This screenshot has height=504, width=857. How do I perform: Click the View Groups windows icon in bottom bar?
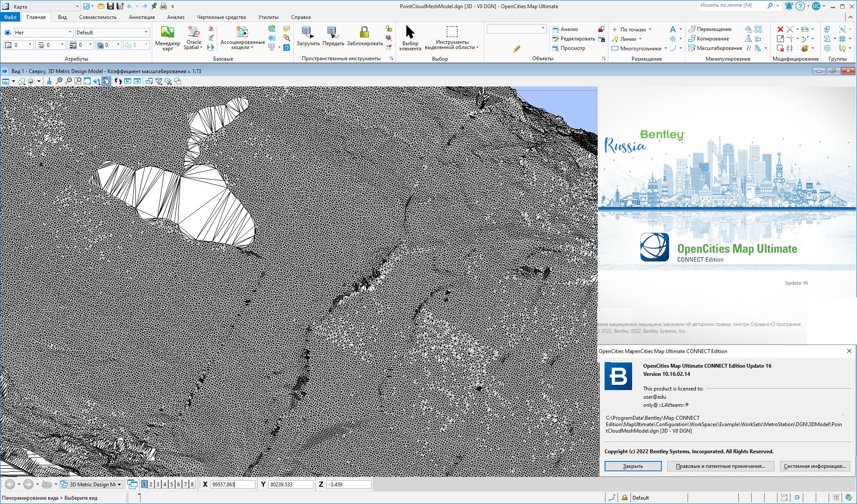[x=132, y=484]
